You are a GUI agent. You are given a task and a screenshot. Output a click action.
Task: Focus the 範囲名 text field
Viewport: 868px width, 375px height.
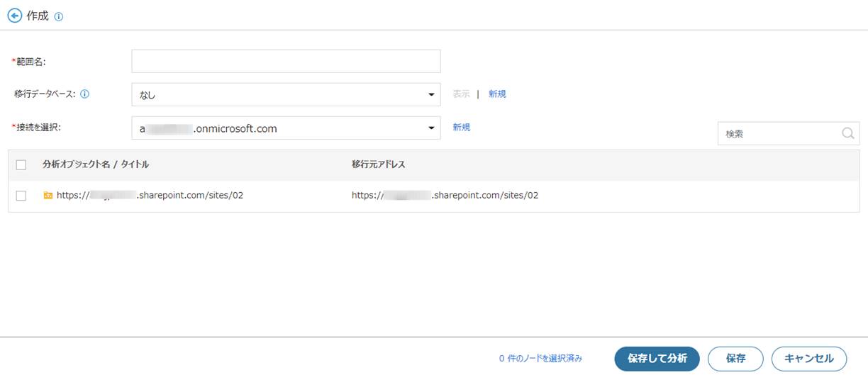tap(286, 61)
